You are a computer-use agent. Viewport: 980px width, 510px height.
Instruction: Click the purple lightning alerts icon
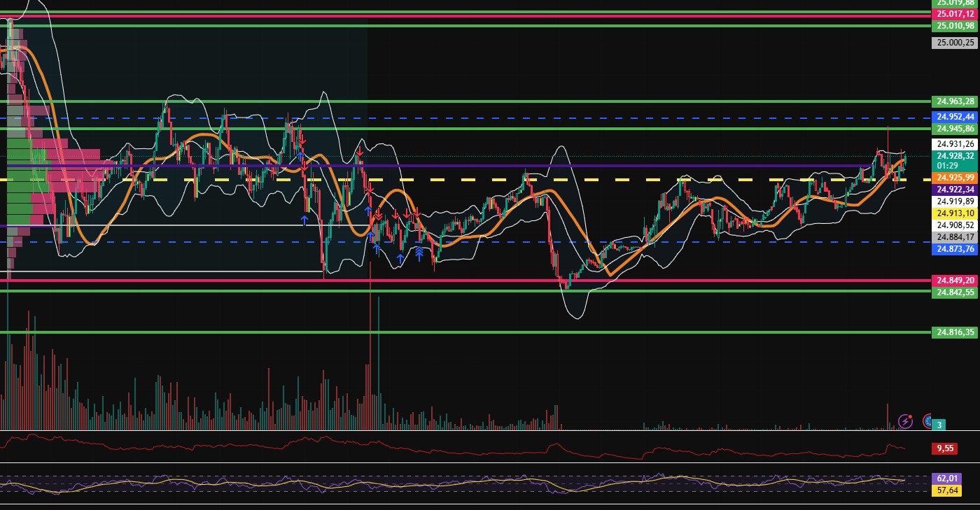point(906,420)
